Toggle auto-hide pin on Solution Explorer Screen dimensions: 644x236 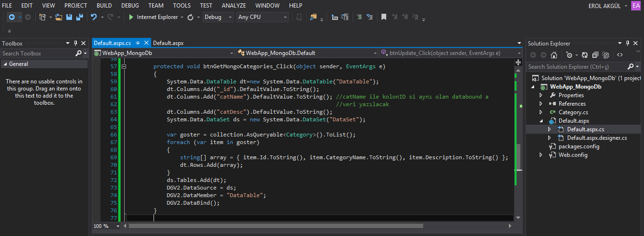(x=628, y=43)
